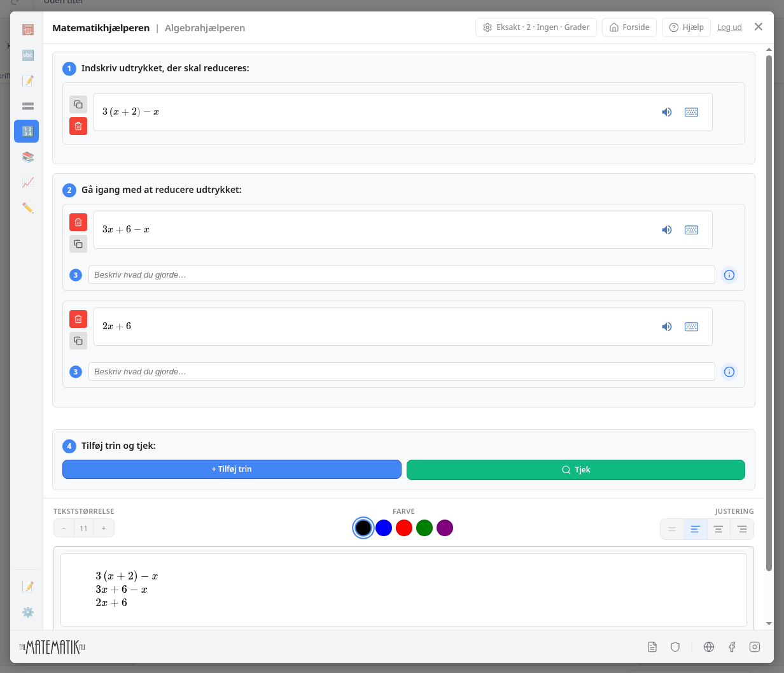
Task: Play audio for the 2x+6 step
Action: [x=667, y=327]
